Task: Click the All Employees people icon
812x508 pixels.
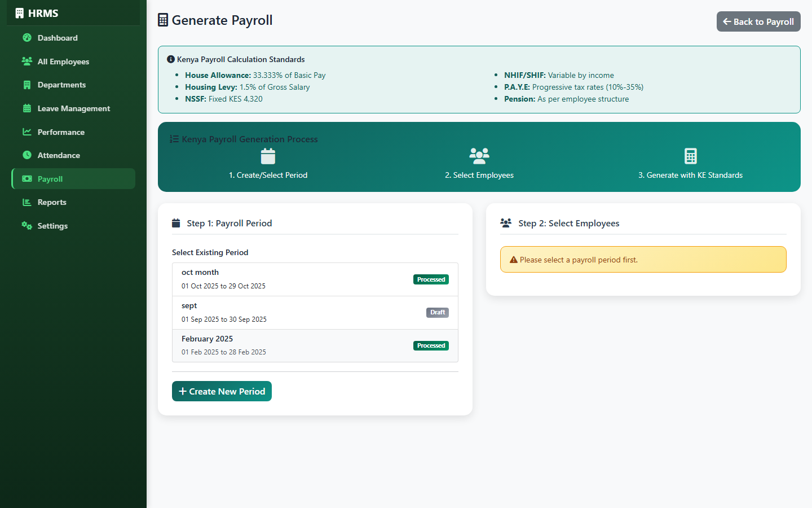Action: [27, 61]
